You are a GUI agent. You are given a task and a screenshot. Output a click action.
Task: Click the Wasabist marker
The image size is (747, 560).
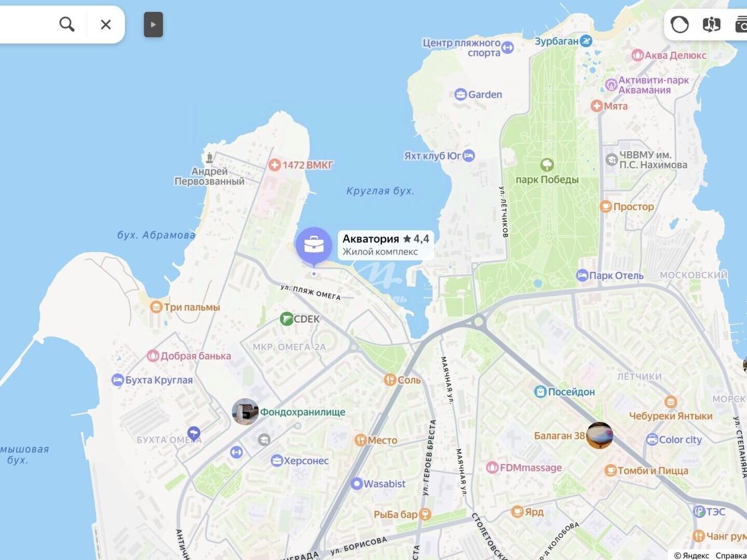tap(356, 484)
